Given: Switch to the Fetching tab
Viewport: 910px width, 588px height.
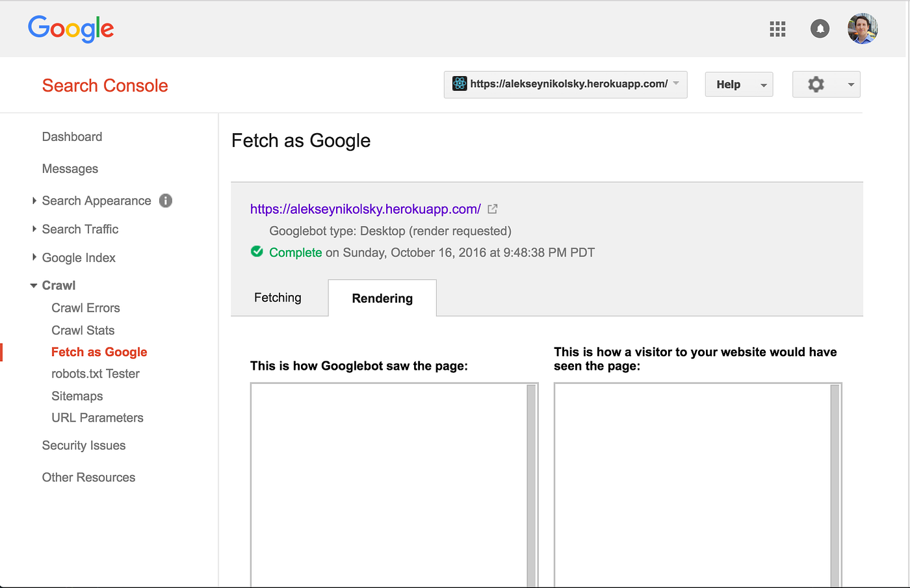Looking at the screenshot, I should (278, 298).
